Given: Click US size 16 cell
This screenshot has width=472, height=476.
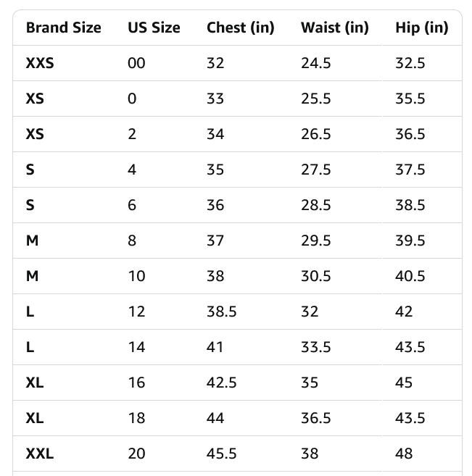Looking at the screenshot, I should pyautogui.click(x=136, y=383).
